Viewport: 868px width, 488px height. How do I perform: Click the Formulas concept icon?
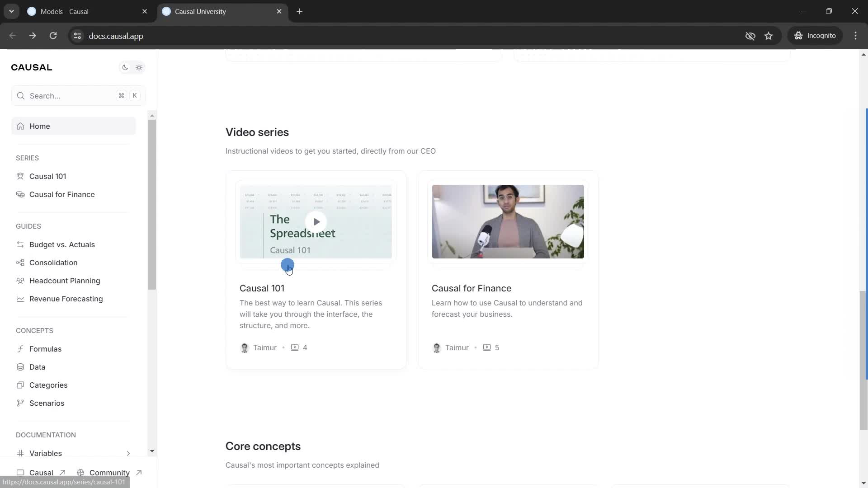[x=20, y=348]
